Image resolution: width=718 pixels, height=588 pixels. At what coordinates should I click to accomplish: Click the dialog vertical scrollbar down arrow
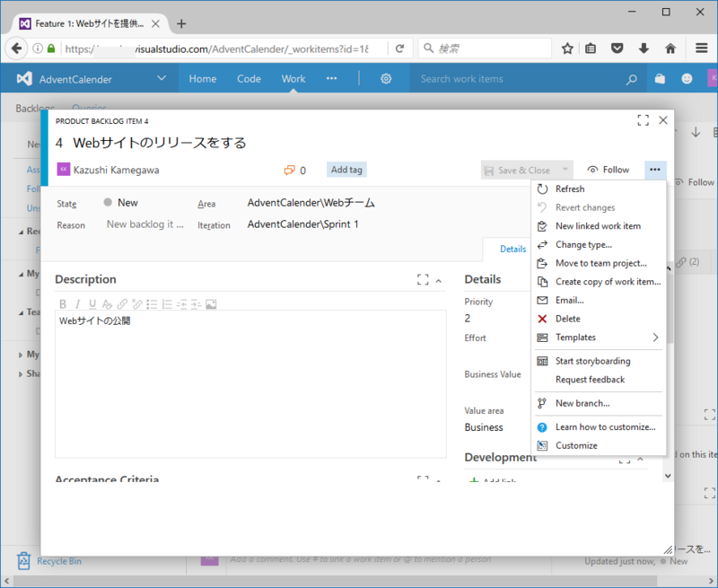(x=668, y=476)
